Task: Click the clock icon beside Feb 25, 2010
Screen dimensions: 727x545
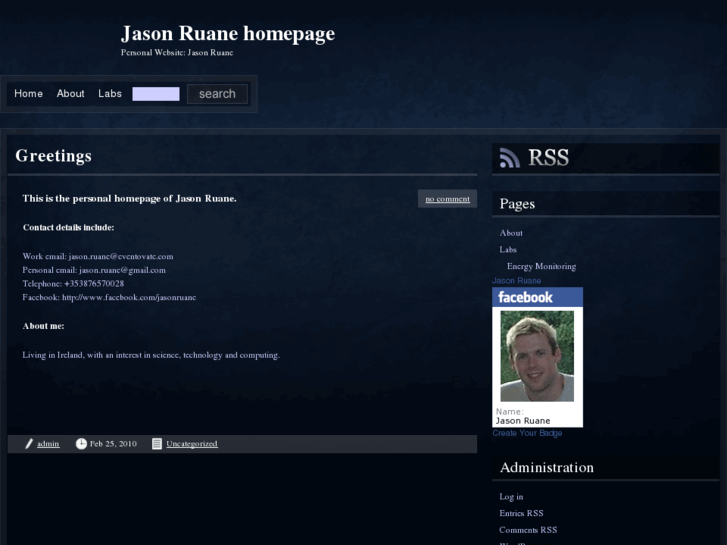Action: pyautogui.click(x=81, y=444)
